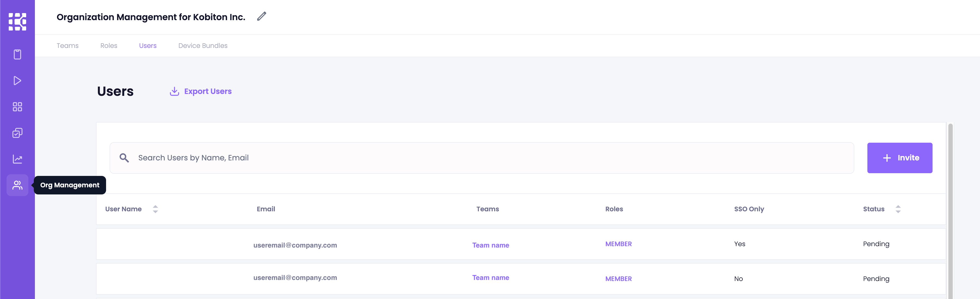Click the Kobiton logo icon
Image resolution: width=980 pixels, height=299 pixels.
pyautogui.click(x=17, y=22)
